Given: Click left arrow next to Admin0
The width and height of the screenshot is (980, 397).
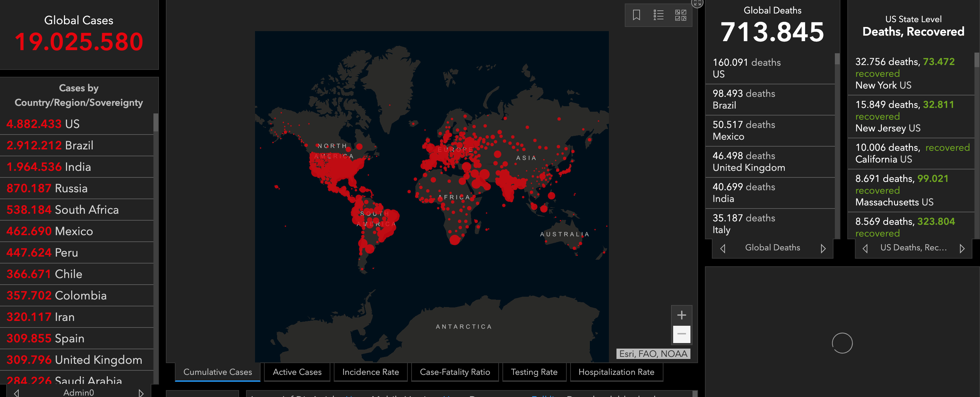Looking at the screenshot, I should (x=16, y=393).
